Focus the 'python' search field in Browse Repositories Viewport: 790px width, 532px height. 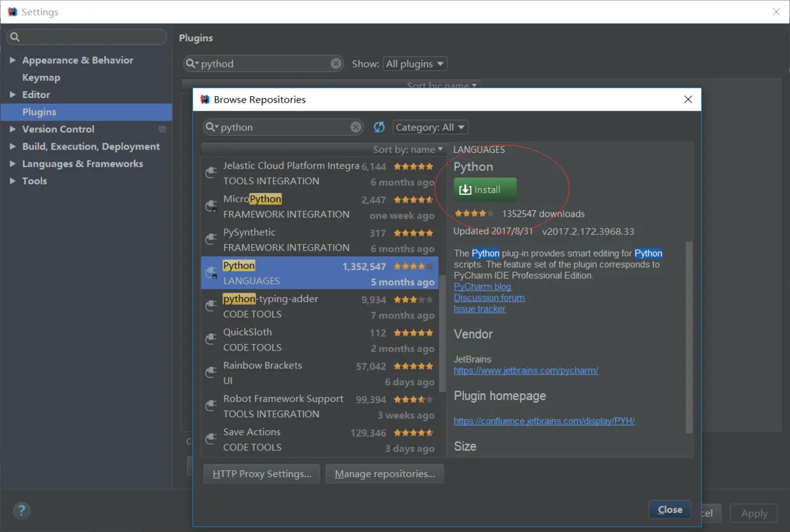(284, 127)
